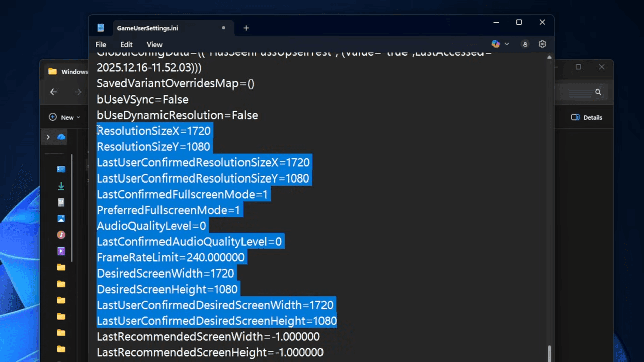The height and width of the screenshot is (362, 644).
Task: Expand the Copilot dropdown arrow
Action: pyautogui.click(x=507, y=44)
